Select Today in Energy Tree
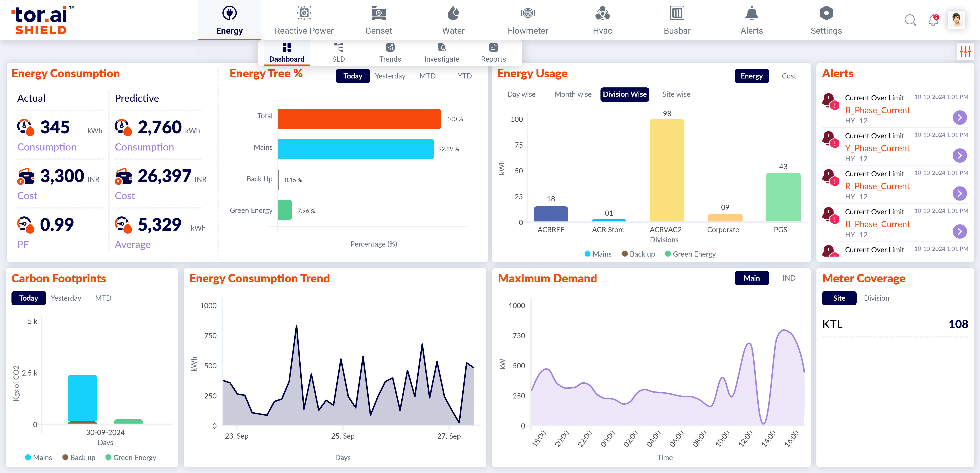Screen dimensions: 980x473 [353, 76]
